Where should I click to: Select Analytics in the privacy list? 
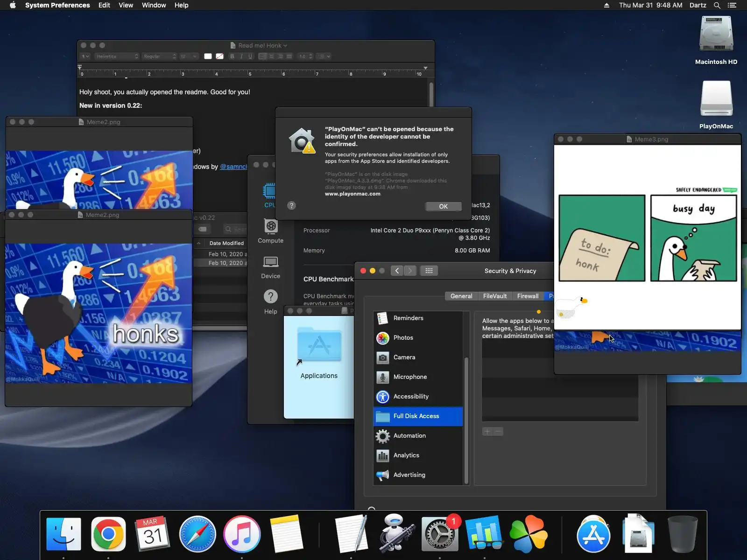click(x=418, y=455)
